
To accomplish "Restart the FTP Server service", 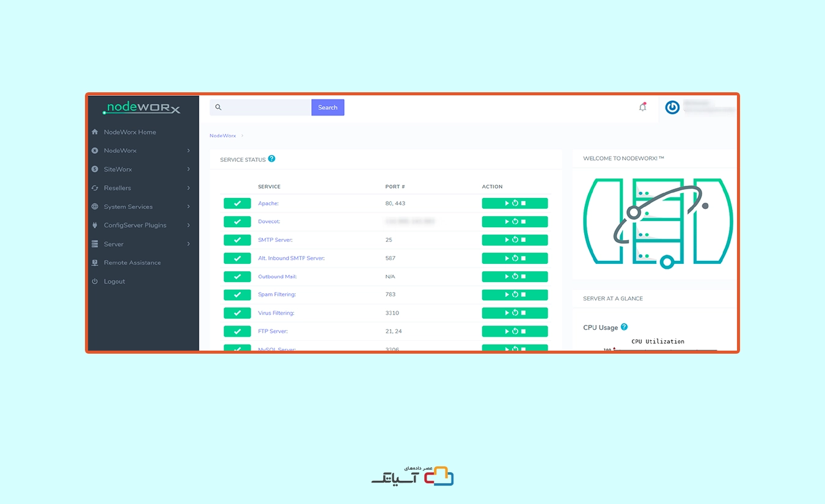I will pos(515,331).
